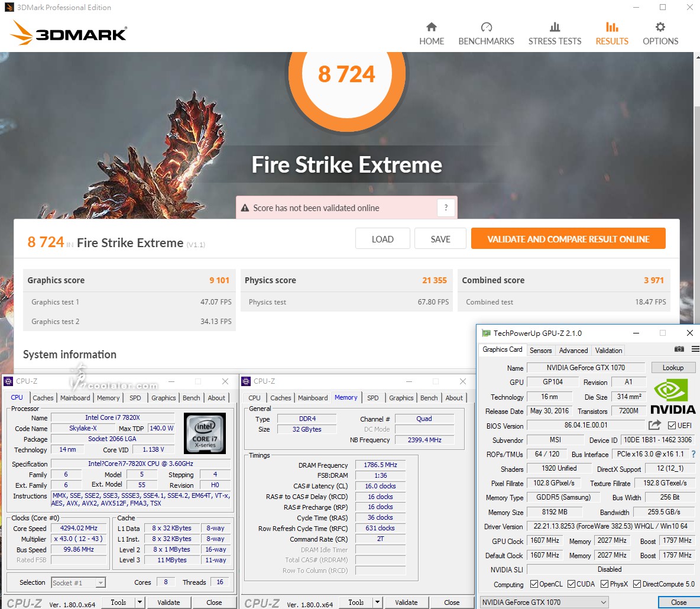The width and height of the screenshot is (700, 609).
Task: Click the GPU Name field in GPU-Z
Action: point(586,367)
